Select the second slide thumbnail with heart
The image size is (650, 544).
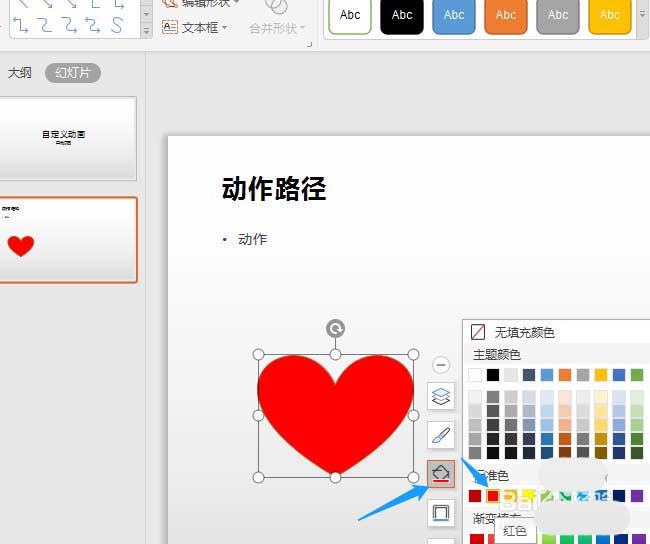68,240
